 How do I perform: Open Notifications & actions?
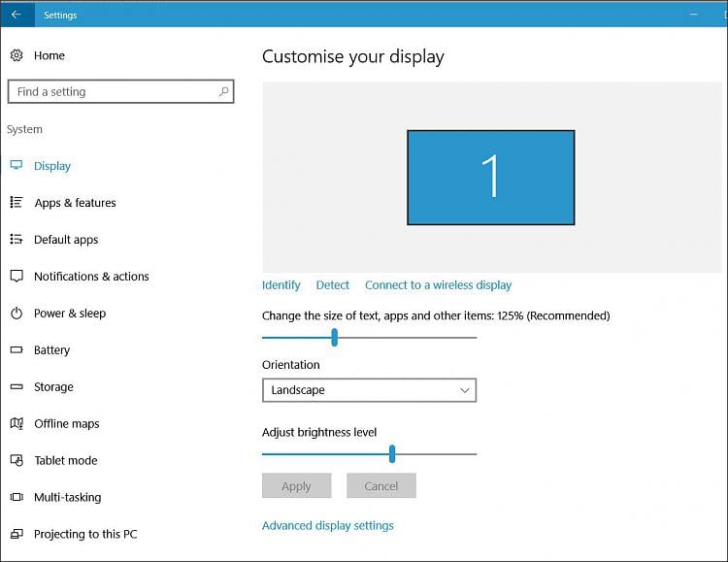coord(91,277)
